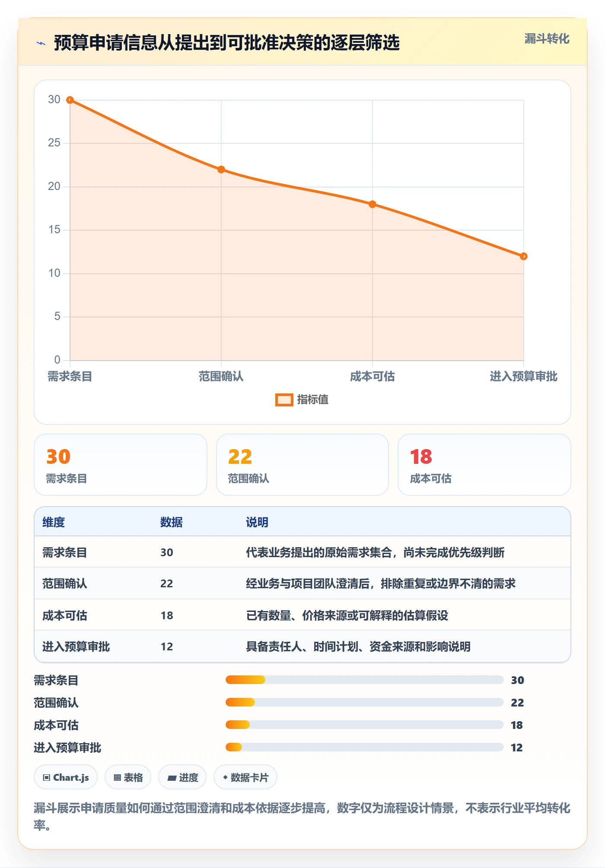This screenshot has width=605, height=868.
Task: Click the 范围确认 x-axis label
Action: tap(221, 377)
